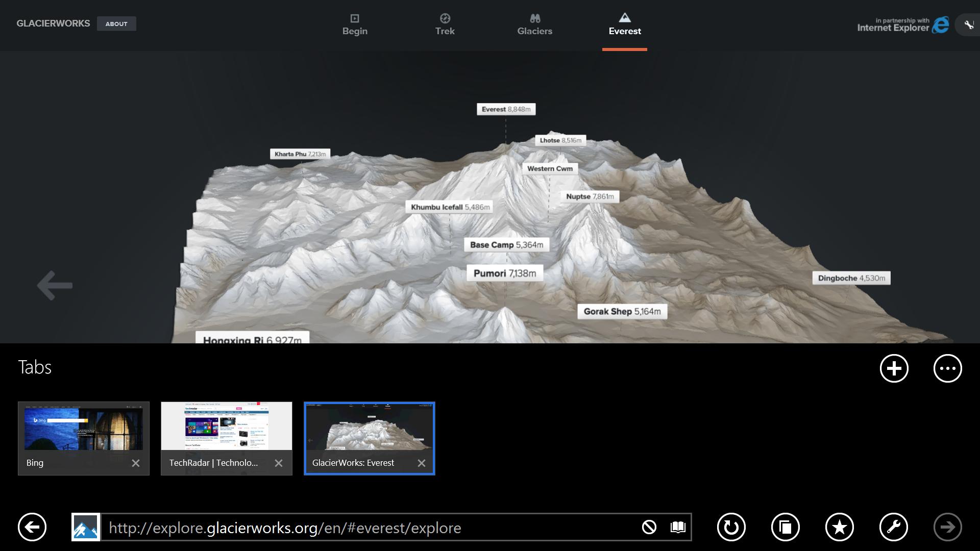The width and height of the screenshot is (980, 551).
Task: Open a new tab with the plus button
Action: pos(894,368)
